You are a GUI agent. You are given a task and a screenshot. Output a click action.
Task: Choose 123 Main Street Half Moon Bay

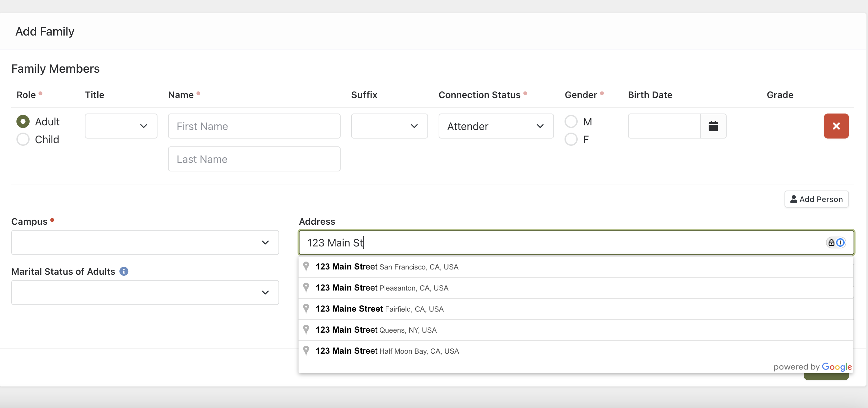[387, 351]
